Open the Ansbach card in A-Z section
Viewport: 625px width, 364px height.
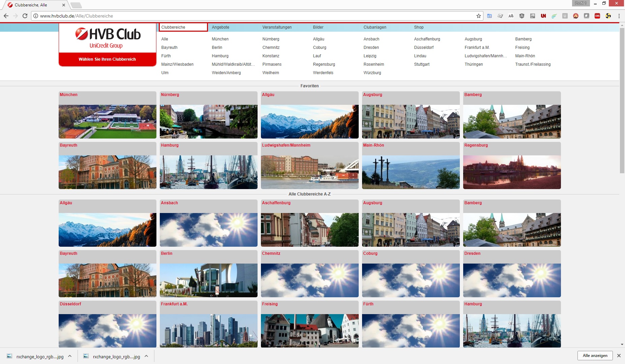pos(209,223)
